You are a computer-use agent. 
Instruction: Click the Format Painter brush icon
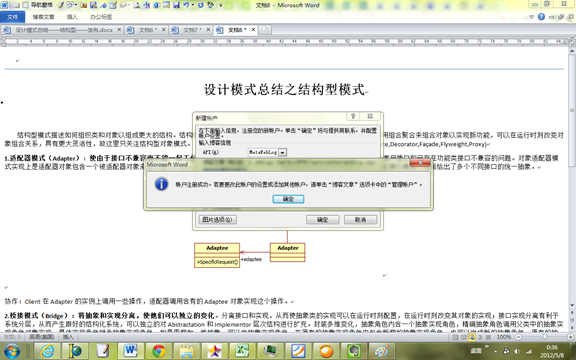60,5
